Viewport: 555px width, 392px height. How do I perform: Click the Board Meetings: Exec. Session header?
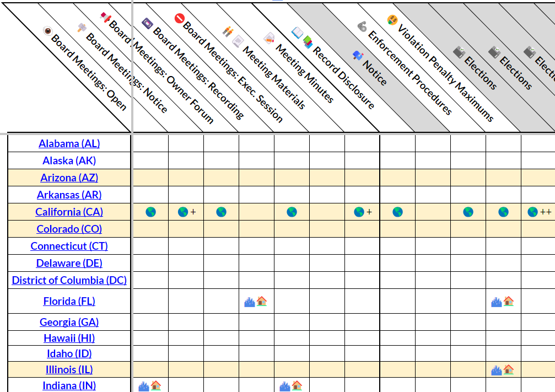(x=233, y=72)
